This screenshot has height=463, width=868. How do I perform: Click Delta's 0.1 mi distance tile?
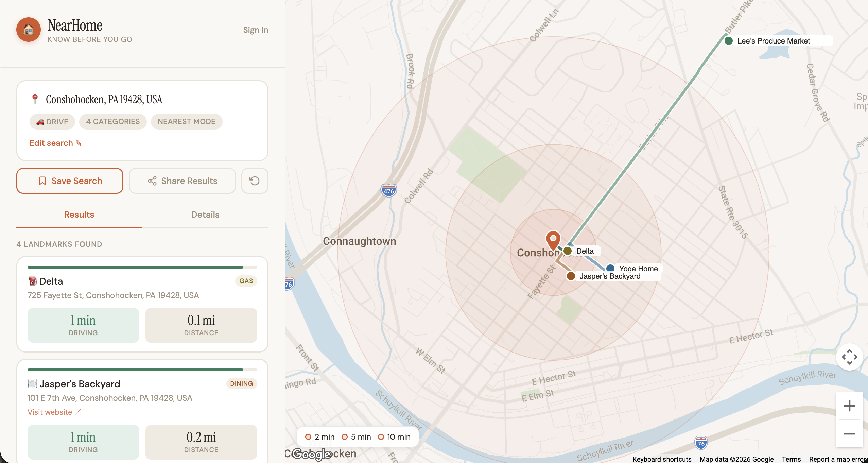point(201,325)
